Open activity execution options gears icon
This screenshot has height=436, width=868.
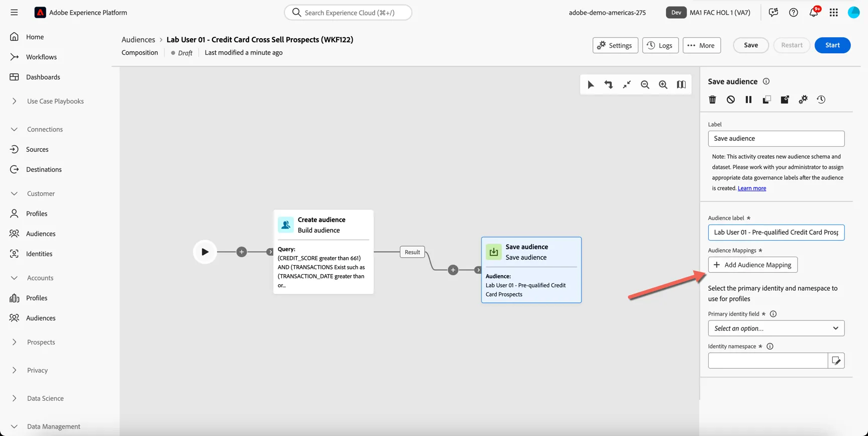(x=803, y=99)
